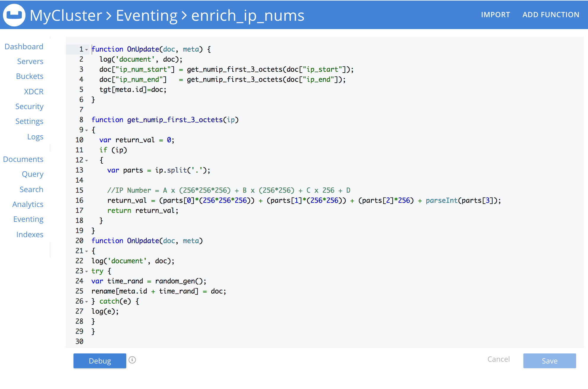Screen dimensions: 588x389
Task: Save the enrich_ip_nums function
Action: point(549,361)
